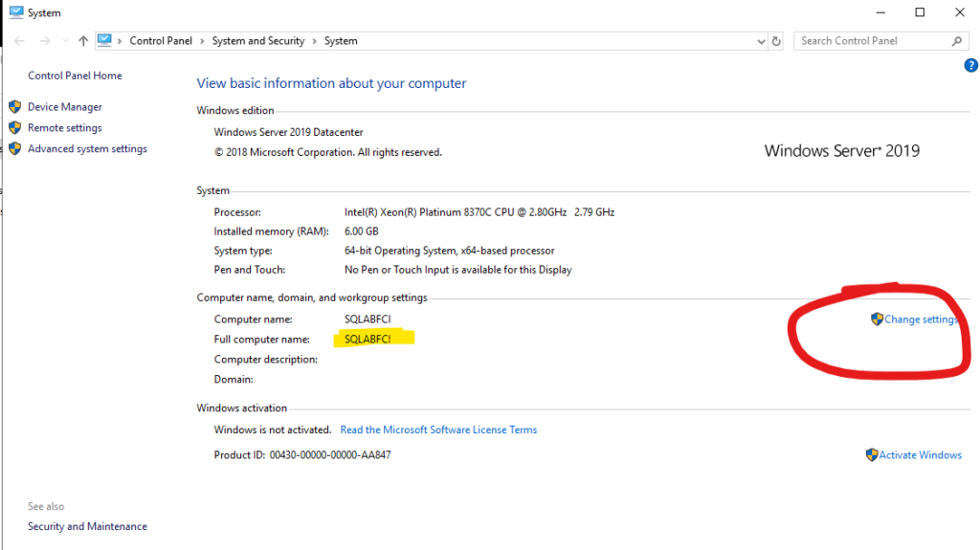Click Windows is not activated text

pos(273,430)
